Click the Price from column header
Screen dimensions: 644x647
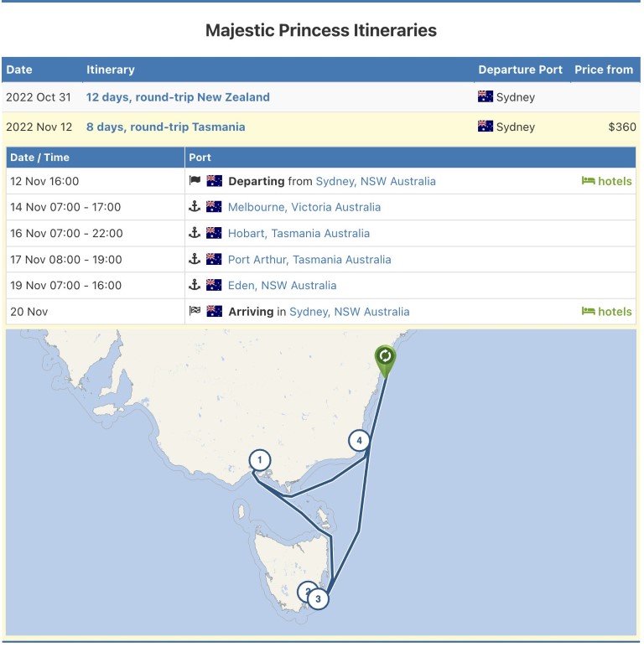point(603,70)
